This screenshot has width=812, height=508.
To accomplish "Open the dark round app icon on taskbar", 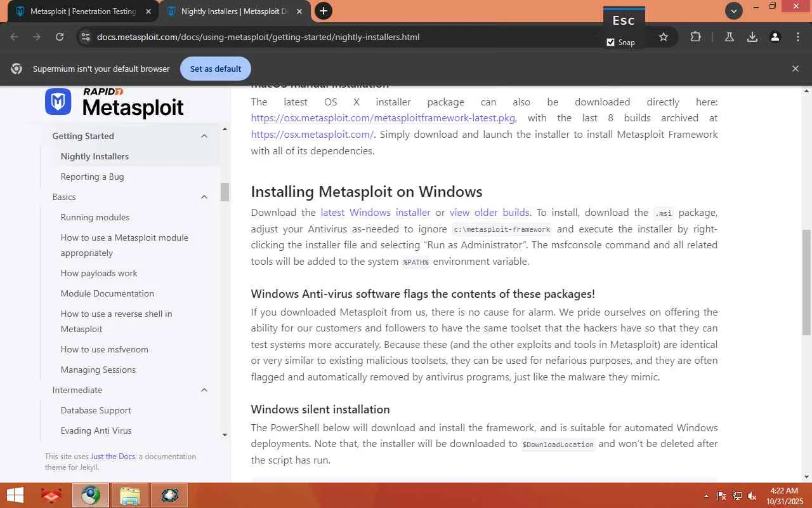I will tap(169, 495).
